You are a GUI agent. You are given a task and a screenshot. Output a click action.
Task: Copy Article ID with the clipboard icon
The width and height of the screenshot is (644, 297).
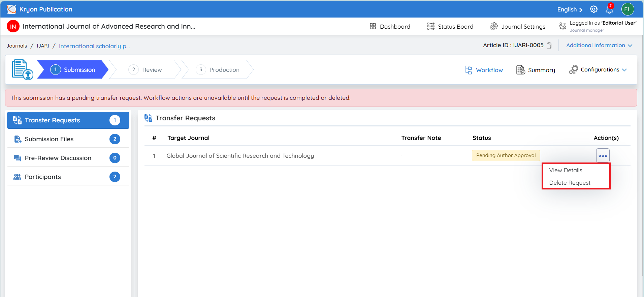549,46
